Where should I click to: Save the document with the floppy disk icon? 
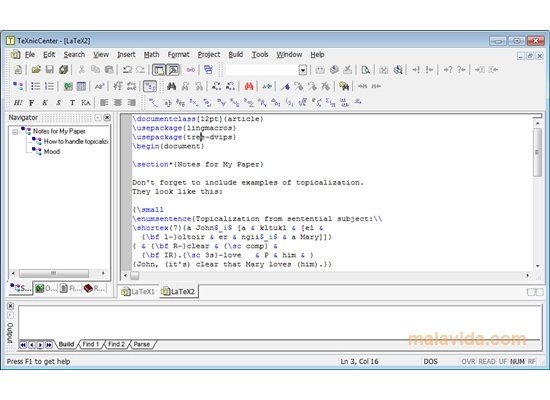[x=49, y=70]
